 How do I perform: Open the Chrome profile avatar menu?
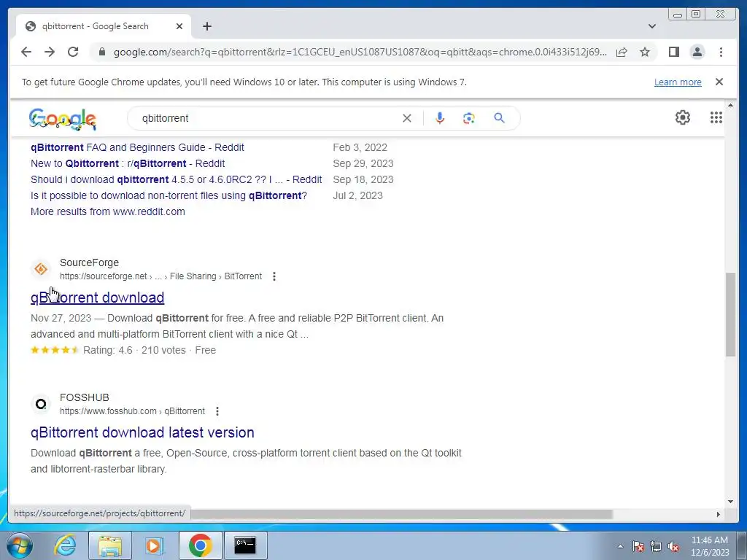(697, 52)
